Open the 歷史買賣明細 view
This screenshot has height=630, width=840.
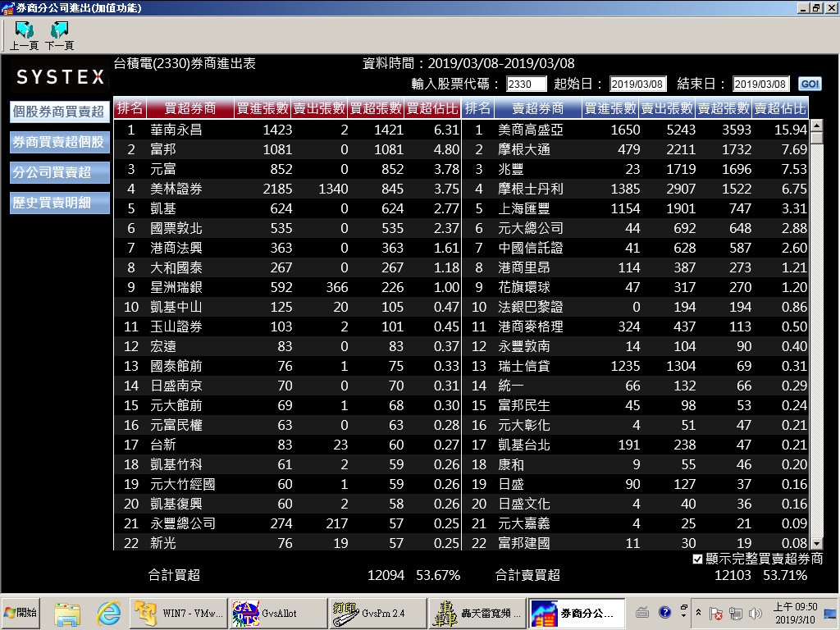tap(59, 203)
